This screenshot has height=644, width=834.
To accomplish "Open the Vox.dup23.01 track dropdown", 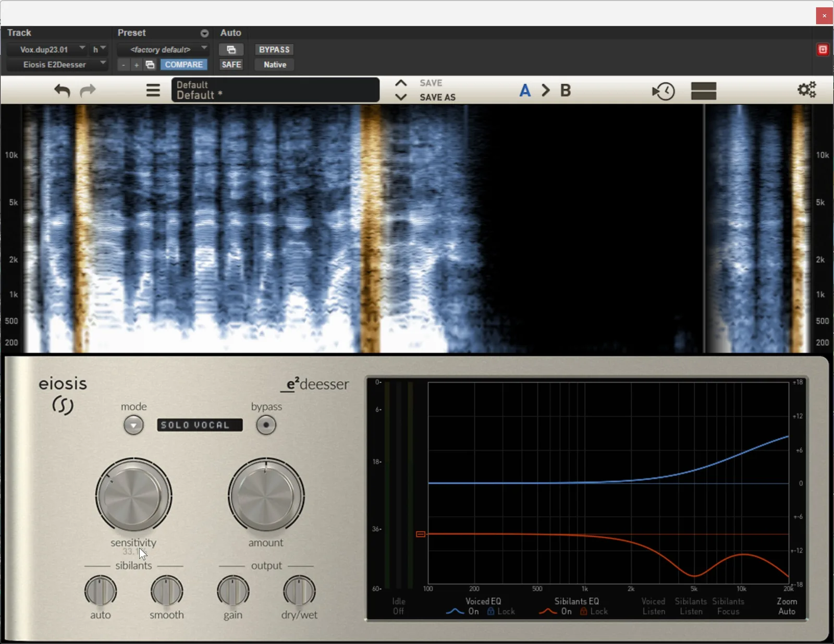I will [47, 50].
